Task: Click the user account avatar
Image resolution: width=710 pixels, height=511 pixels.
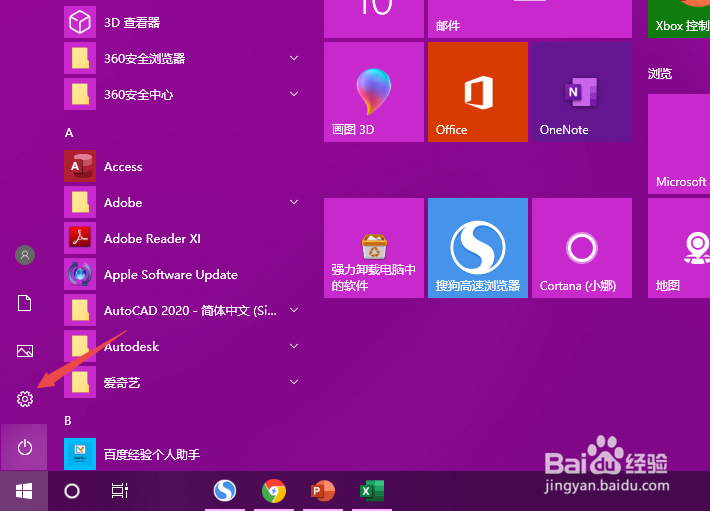Action: pos(25,255)
